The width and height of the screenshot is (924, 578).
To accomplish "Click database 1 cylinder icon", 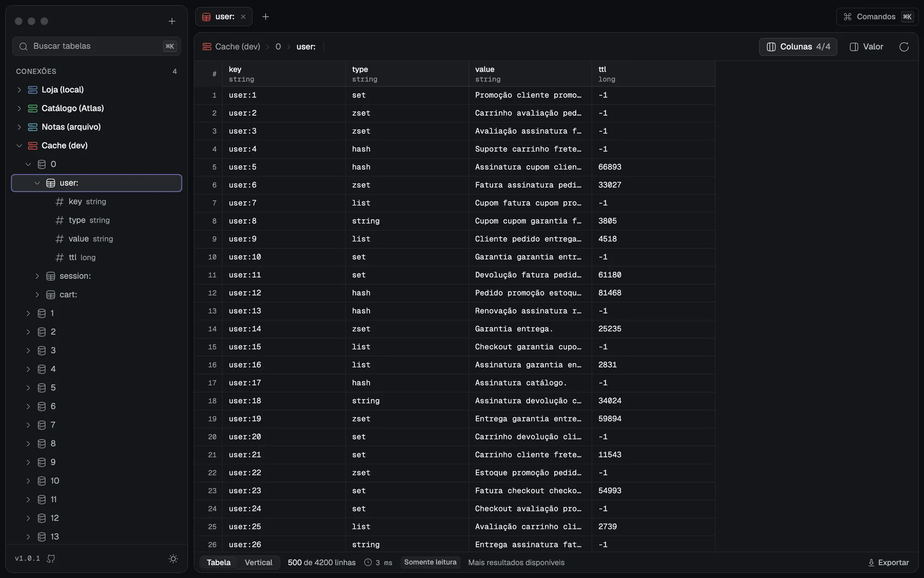I will [x=42, y=314].
